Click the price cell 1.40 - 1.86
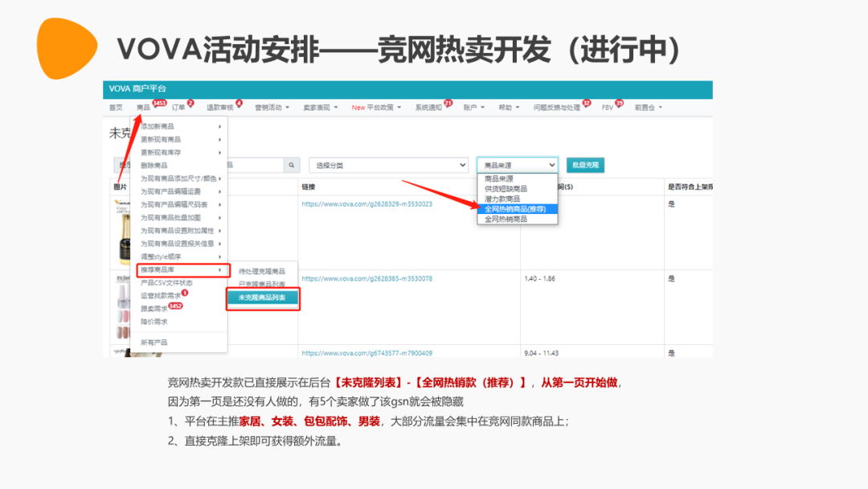868x489 pixels. point(540,278)
